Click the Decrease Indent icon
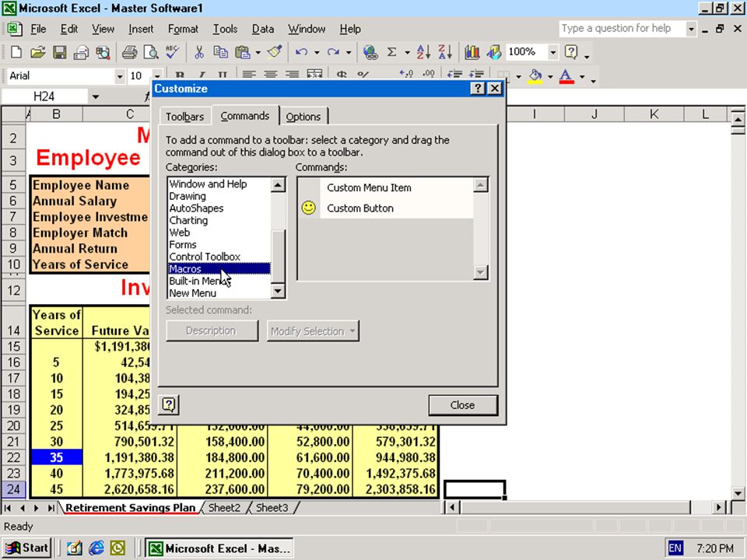The width and height of the screenshot is (747, 560). click(454, 75)
